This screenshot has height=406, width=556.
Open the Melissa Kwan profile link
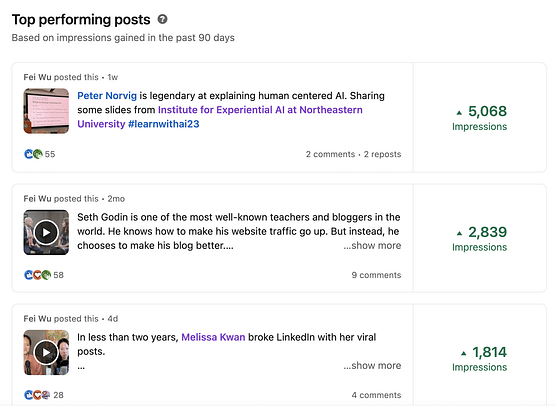tap(213, 337)
